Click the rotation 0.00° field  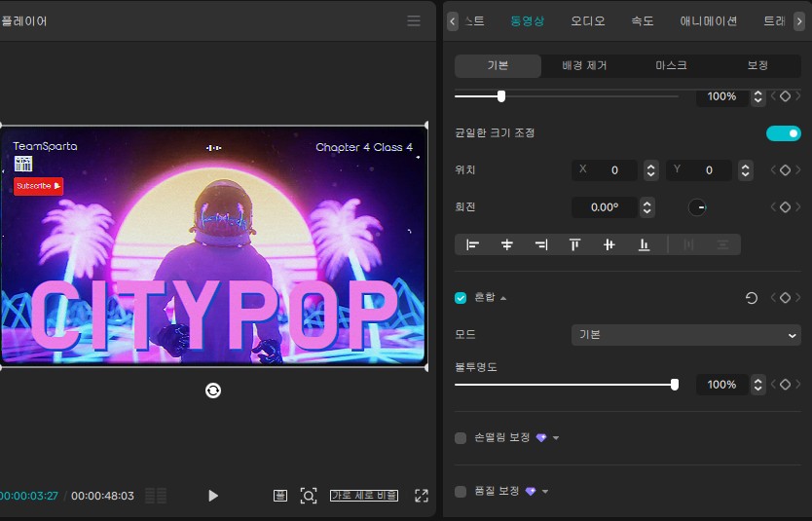605,207
